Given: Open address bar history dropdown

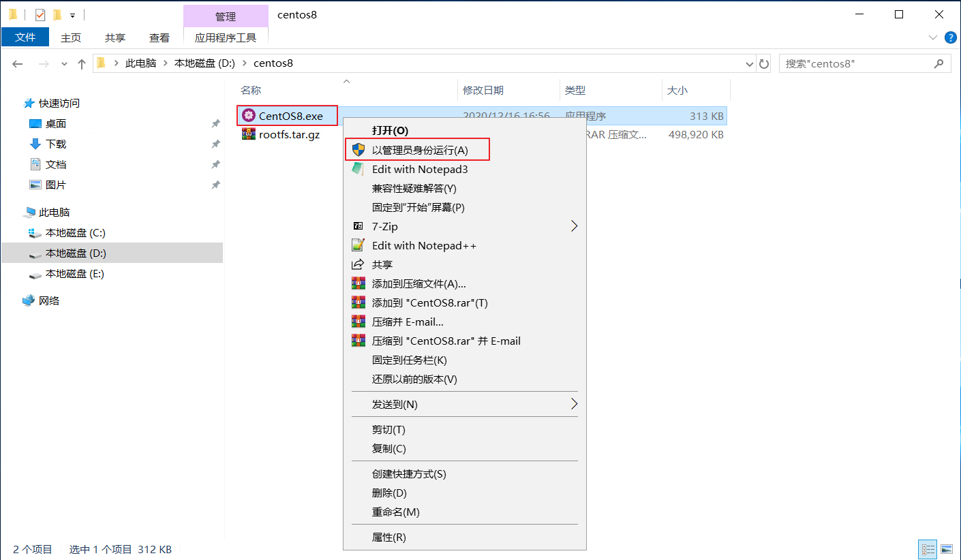Looking at the screenshot, I should [x=750, y=63].
